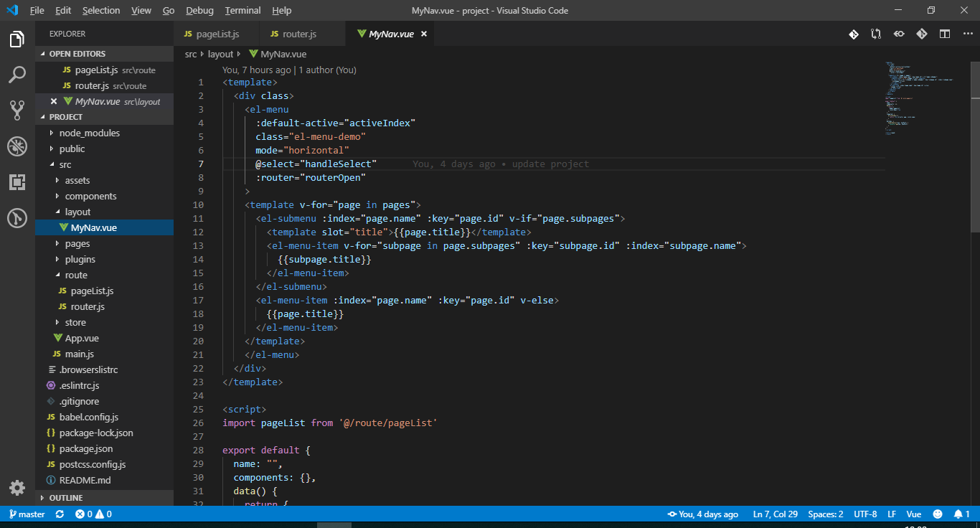Click the JS icon of babel.config.js
980x528 pixels.
pos(51,417)
